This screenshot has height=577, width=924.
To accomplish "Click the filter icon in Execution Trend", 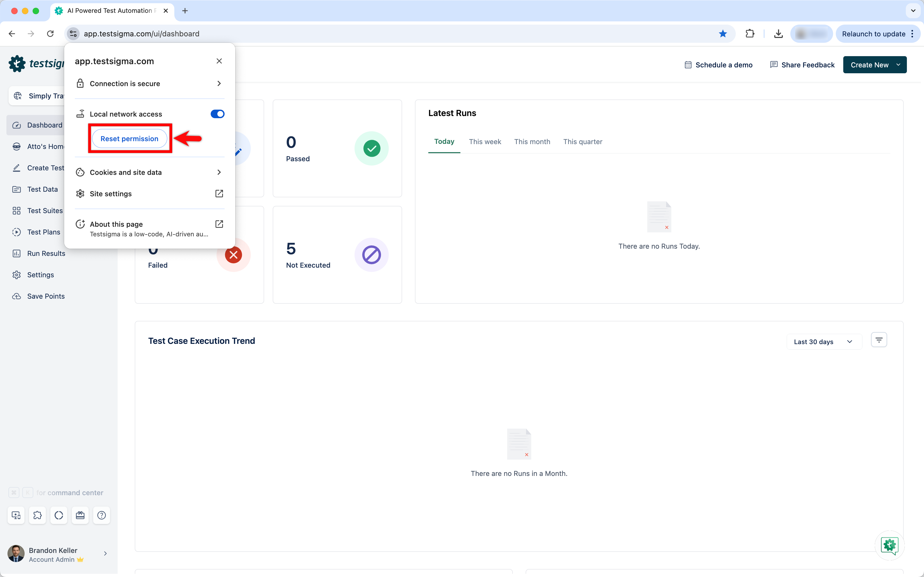I will click(x=879, y=340).
